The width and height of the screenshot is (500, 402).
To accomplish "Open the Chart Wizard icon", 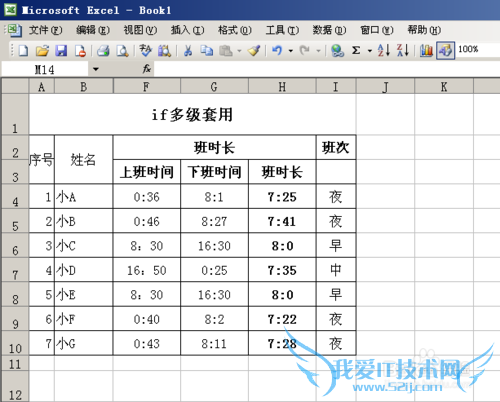I will [x=426, y=51].
